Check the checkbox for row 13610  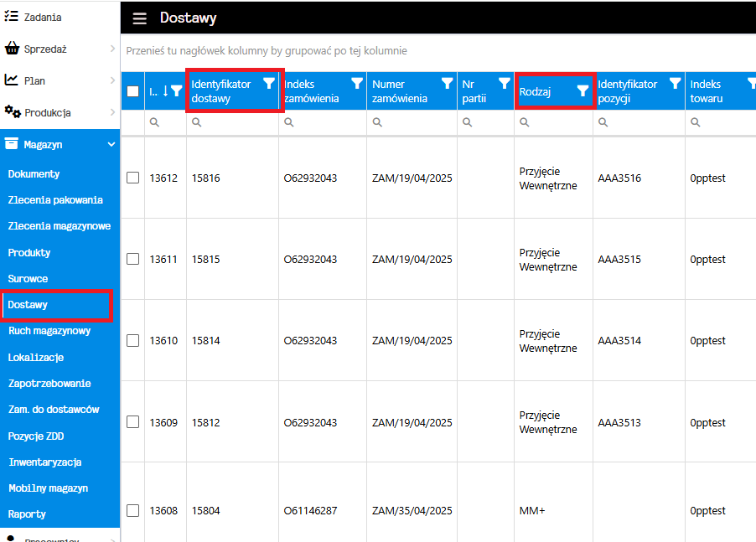pos(132,341)
